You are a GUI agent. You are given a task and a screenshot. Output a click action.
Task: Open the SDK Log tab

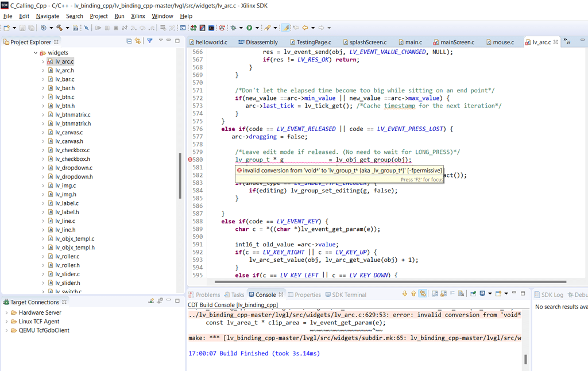point(549,295)
